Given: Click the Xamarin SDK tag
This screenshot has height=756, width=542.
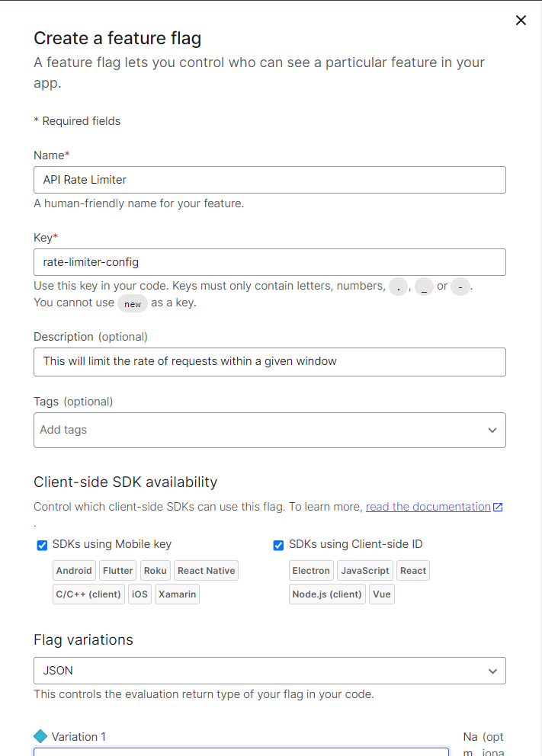Looking at the screenshot, I should pyautogui.click(x=177, y=594).
